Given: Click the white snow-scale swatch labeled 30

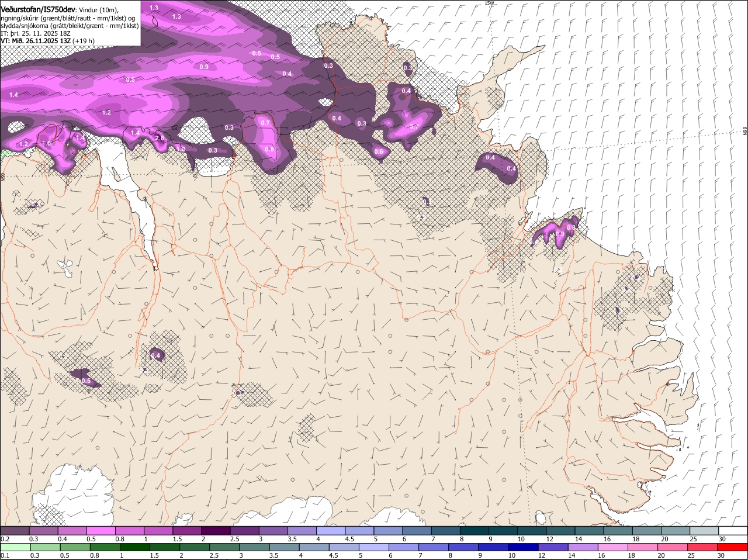Looking at the screenshot, I should [732, 531].
